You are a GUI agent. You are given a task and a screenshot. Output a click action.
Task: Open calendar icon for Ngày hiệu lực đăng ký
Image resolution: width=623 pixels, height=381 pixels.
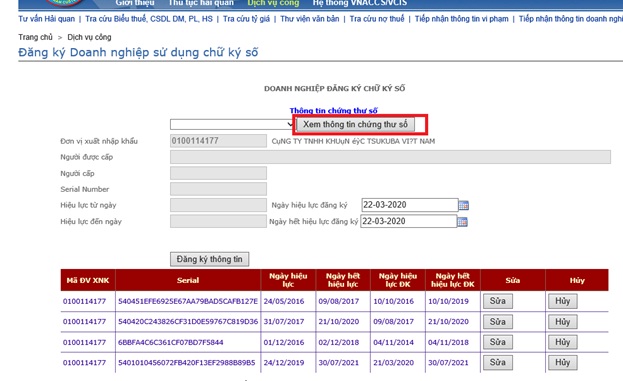[463, 205]
